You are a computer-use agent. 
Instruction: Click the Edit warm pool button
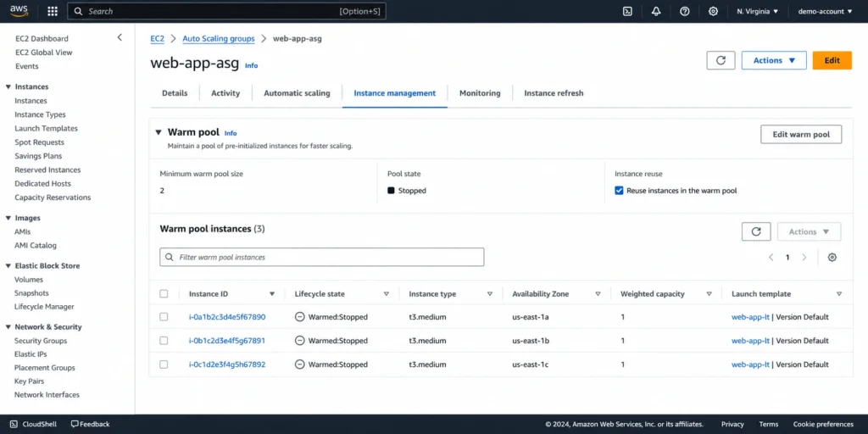tap(801, 135)
